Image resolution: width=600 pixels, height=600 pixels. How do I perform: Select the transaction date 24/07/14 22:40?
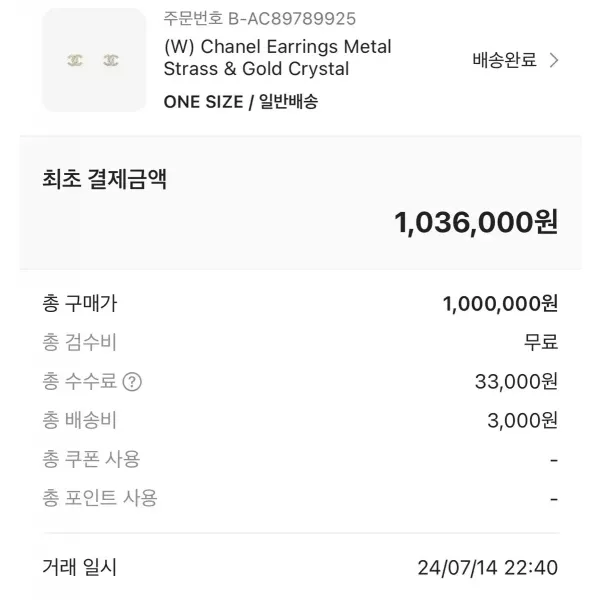coord(488,567)
